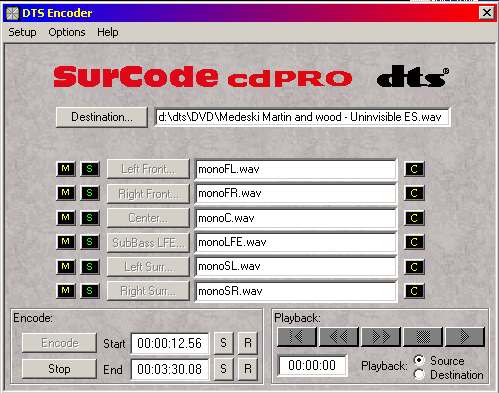The width and height of the screenshot is (499, 393).
Task: Click the DTS Encoder title bar icon
Action: click(x=12, y=13)
